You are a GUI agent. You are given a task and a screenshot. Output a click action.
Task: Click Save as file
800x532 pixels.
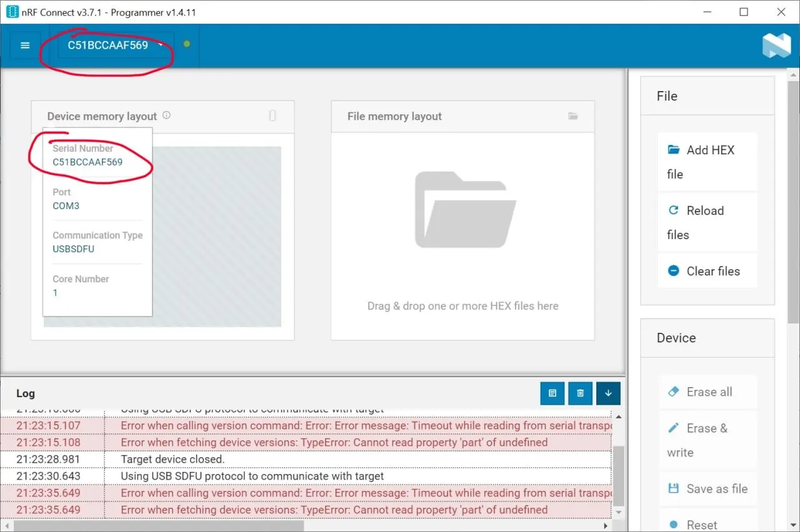point(707,489)
